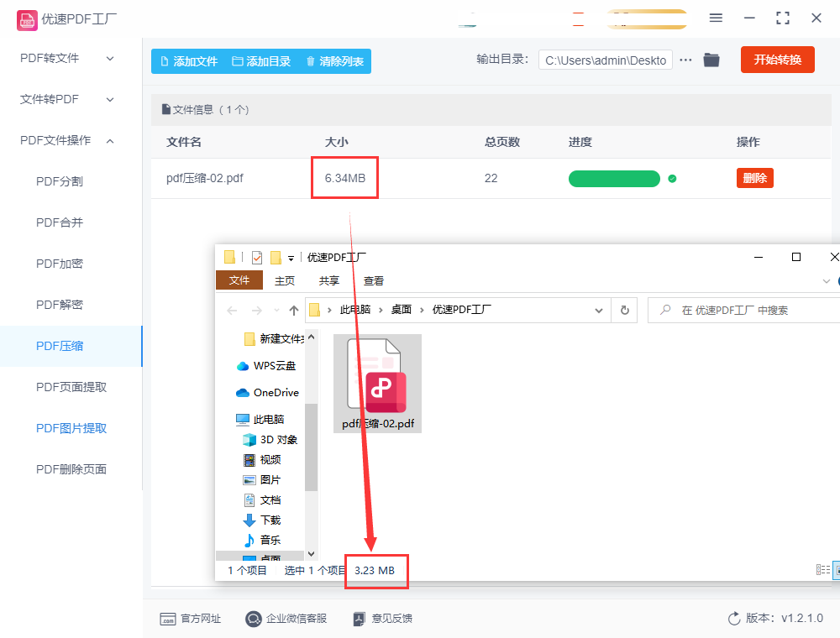
Task: Select WPS云盘 in Explorer navigation pane
Action: [x=266, y=366]
